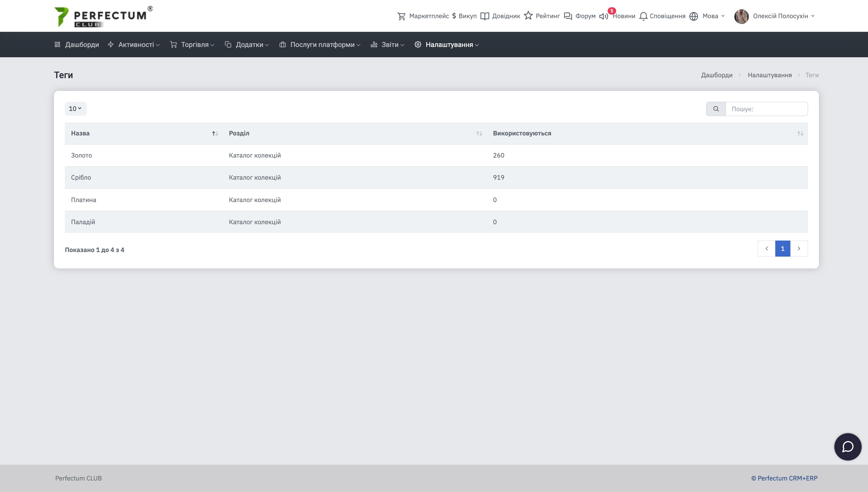This screenshot has width=868, height=492.
Task: Open the Налаштування menu
Action: coord(449,45)
